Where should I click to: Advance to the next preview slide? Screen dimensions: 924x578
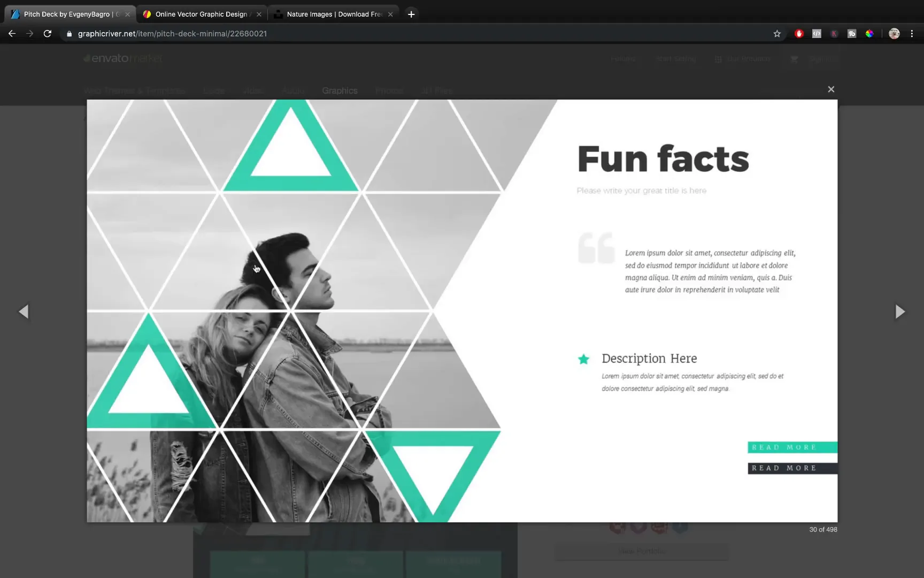pyautogui.click(x=900, y=311)
